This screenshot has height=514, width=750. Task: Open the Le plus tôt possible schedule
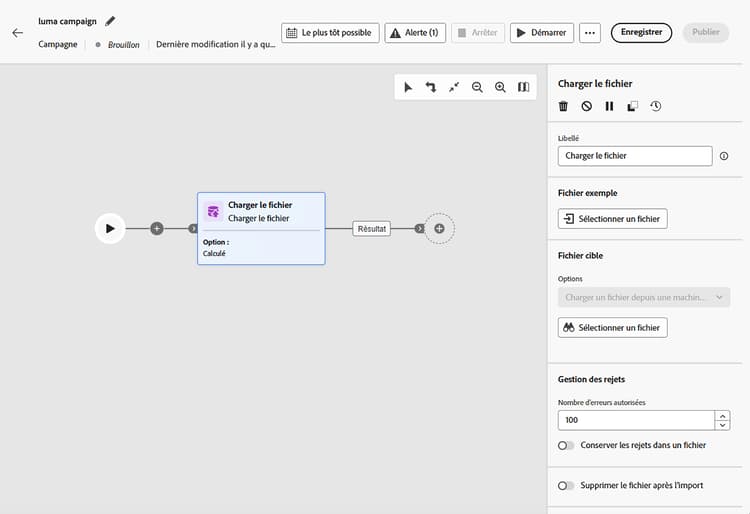point(330,33)
